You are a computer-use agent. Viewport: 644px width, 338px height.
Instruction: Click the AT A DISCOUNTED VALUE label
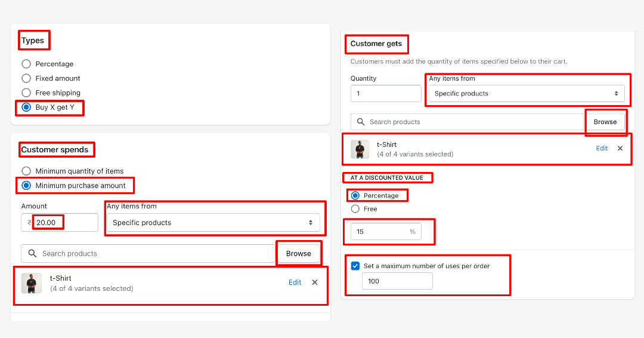click(x=386, y=177)
